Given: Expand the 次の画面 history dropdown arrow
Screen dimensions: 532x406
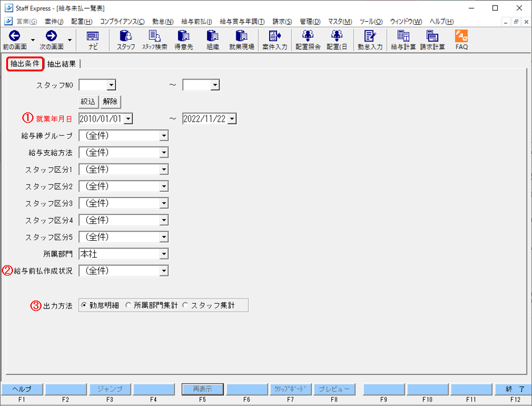Looking at the screenshot, I should (x=69, y=40).
